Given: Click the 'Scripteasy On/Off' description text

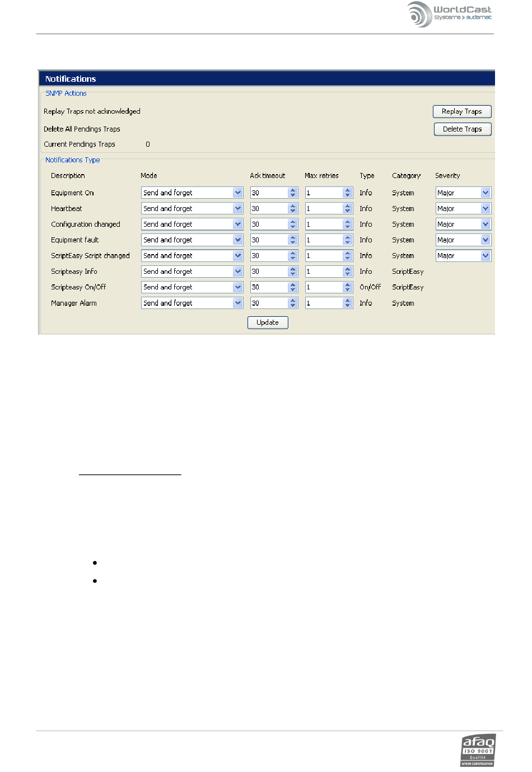Looking at the screenshot, I should click(x=78, y=287).
